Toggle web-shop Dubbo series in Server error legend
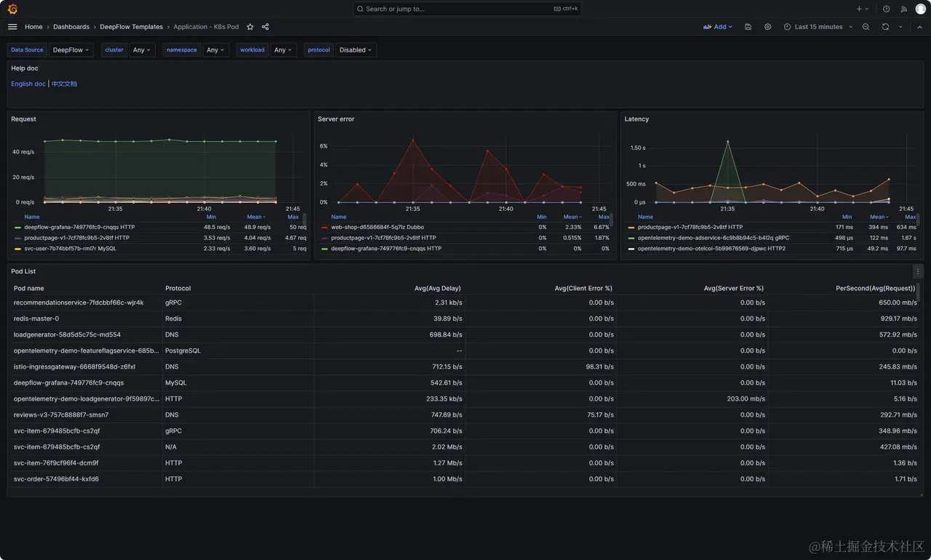This screenshot has width=931, height=560. pos(377,227)
